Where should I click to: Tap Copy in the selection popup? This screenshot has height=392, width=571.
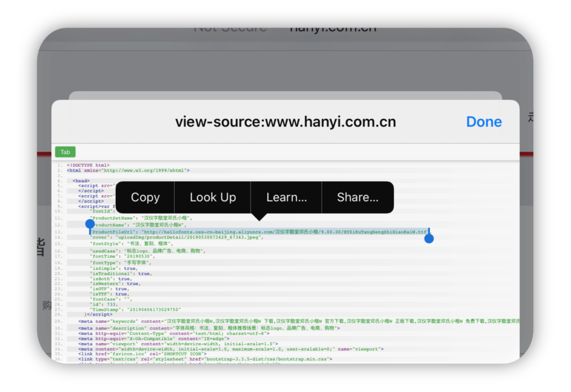(x=145, y=198)
